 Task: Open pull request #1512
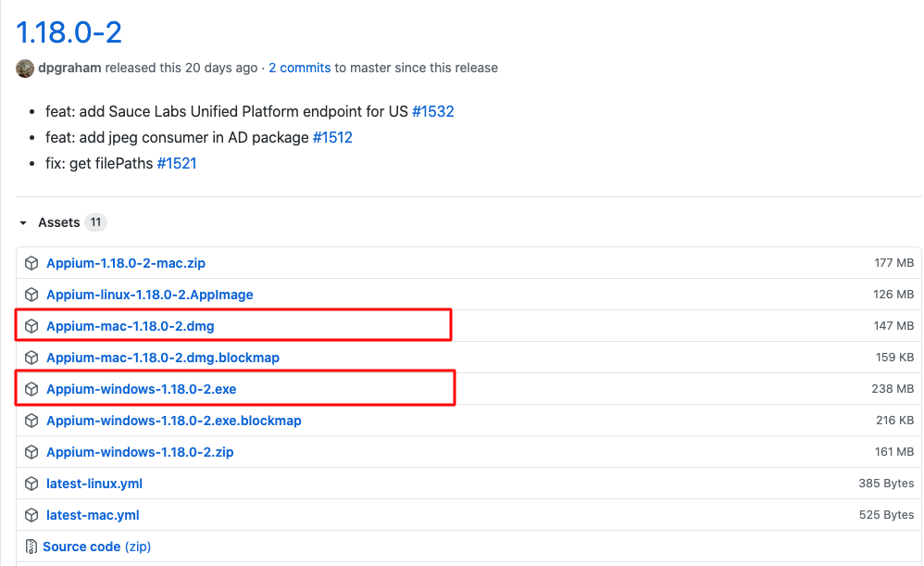point(332,137)
